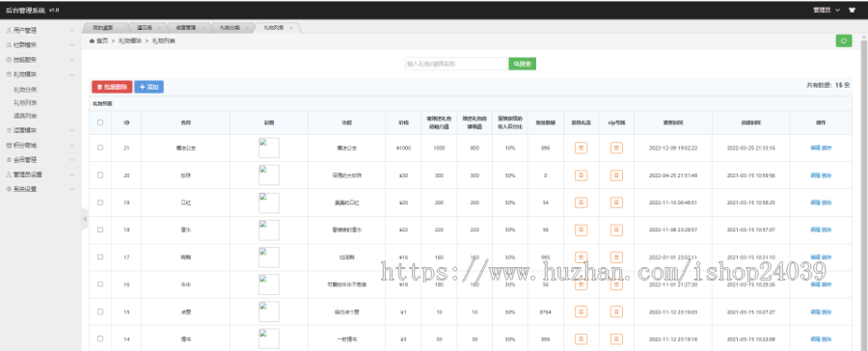Click 礼物模块 in the breadcrumb
Viewport: 868px width, 351px height.
(129, 40)
